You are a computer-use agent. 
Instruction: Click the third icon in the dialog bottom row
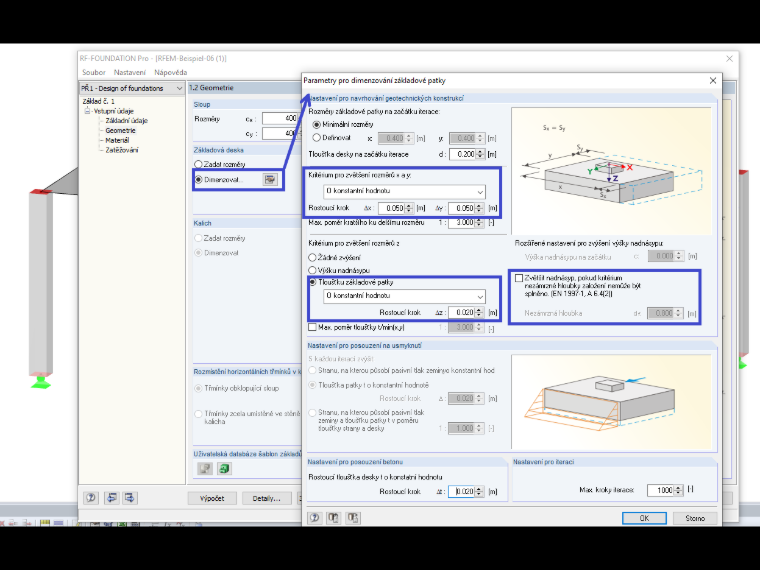[353, 518]
